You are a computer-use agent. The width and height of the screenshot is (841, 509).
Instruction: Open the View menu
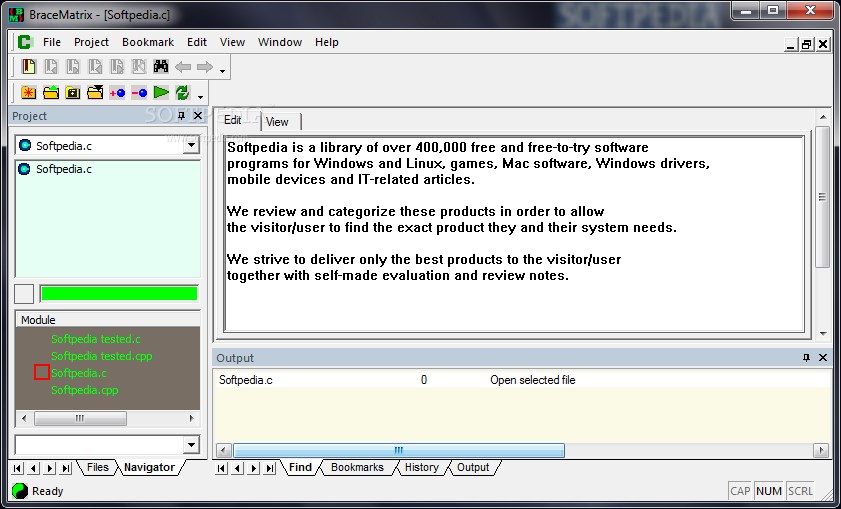click(232, 42)
